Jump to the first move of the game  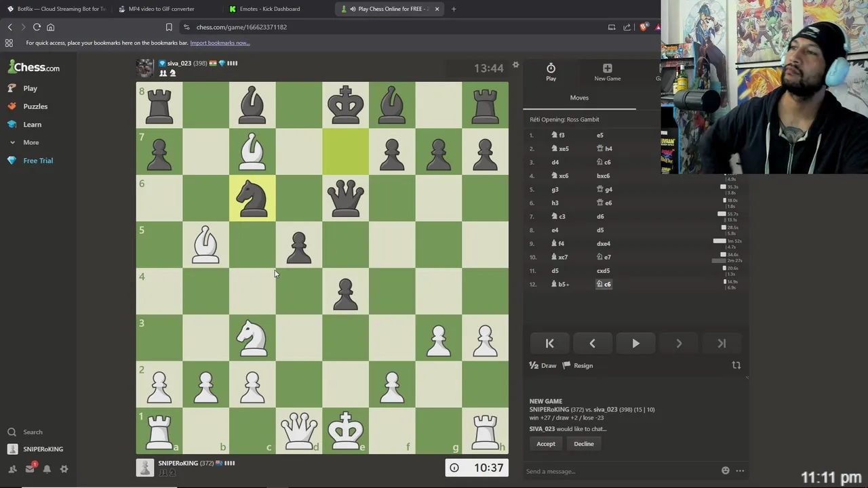coord(549,344)
